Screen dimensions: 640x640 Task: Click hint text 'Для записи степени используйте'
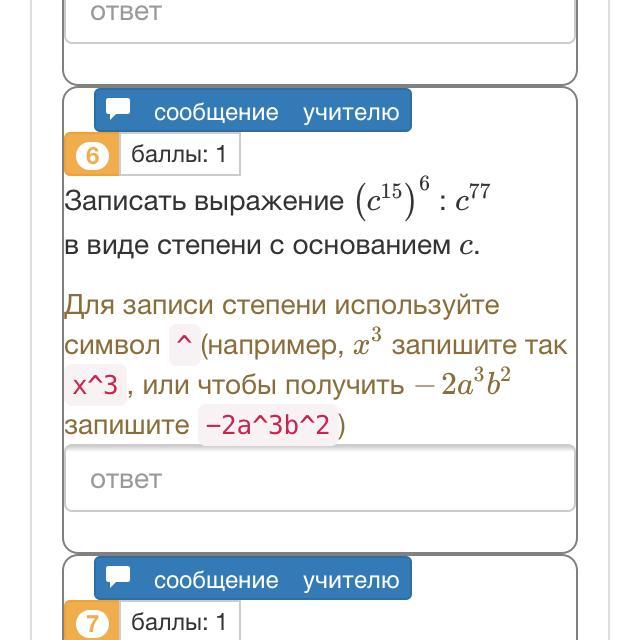click(281, 305)
